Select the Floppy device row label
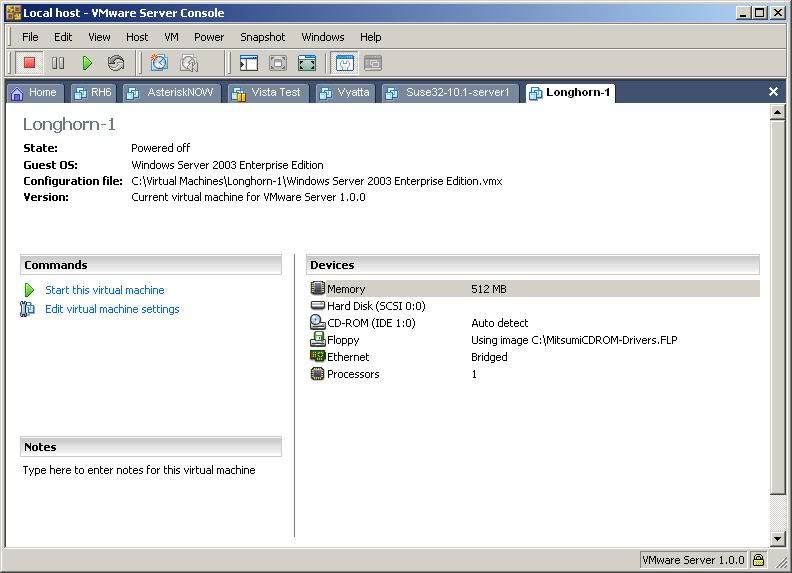 (343, 340)
